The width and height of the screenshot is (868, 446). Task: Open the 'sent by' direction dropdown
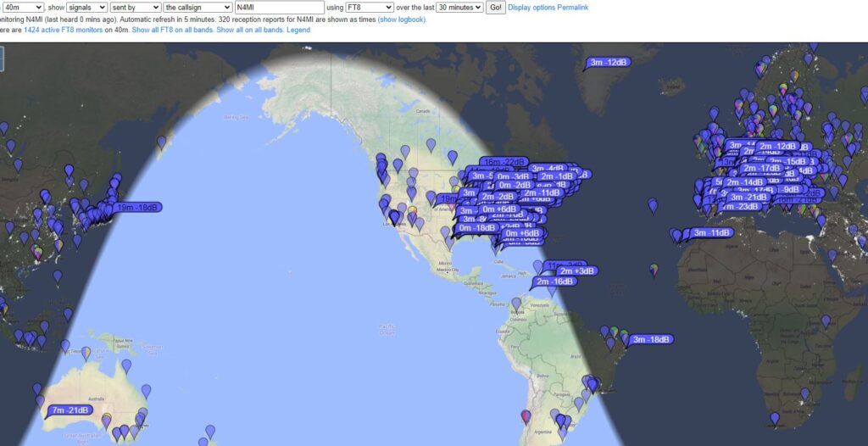point(136,7)
